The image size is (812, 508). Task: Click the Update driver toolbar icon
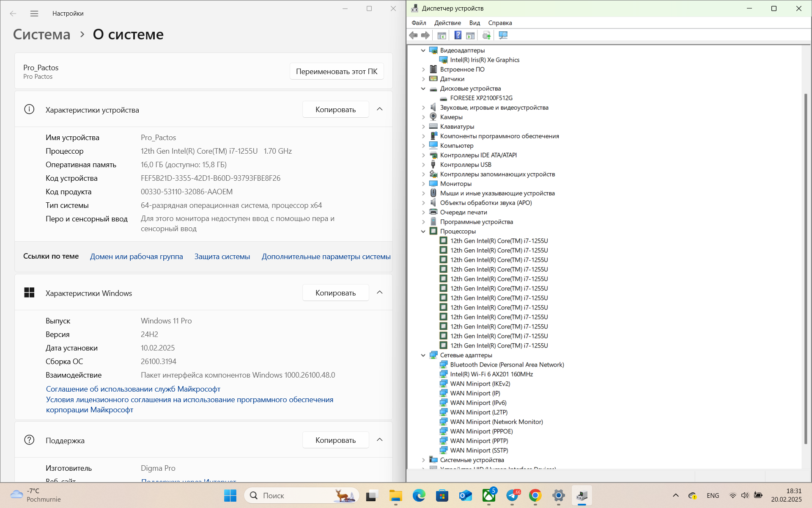click(x=486, y=36)
